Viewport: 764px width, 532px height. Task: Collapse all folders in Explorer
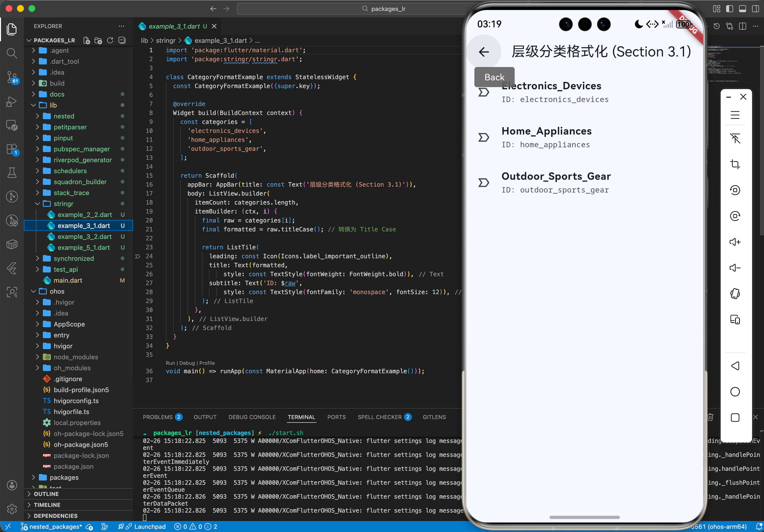(122, 40)
